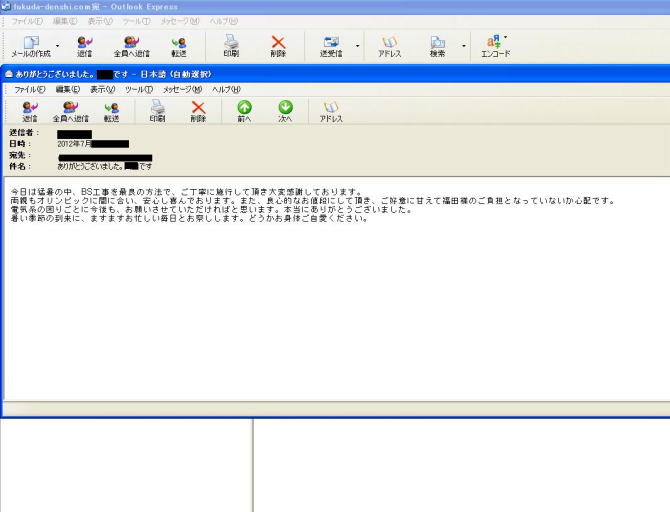Viewport: 670px width, 512px height.
Task: Open message window View (表示) menu
Action: click(x=103, y=89)
